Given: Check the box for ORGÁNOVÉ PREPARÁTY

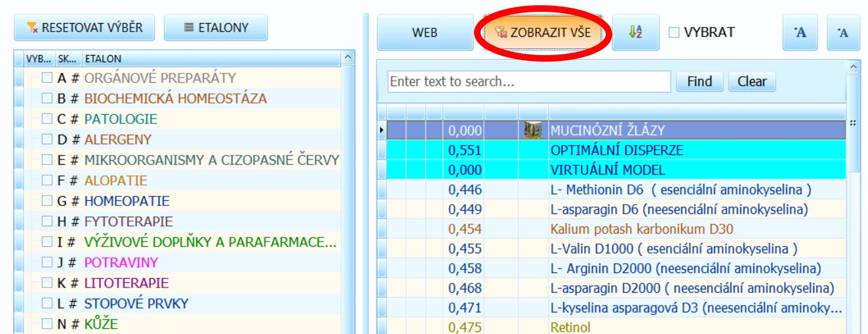Looking at the screenshot, I should click(47, 78).
